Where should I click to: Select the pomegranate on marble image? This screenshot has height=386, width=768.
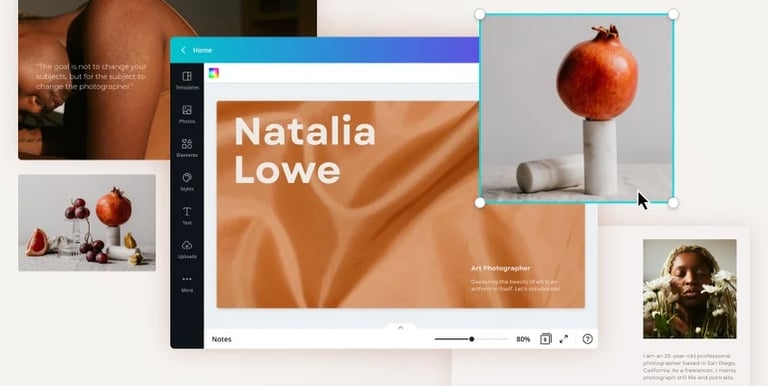coord(576,108)
